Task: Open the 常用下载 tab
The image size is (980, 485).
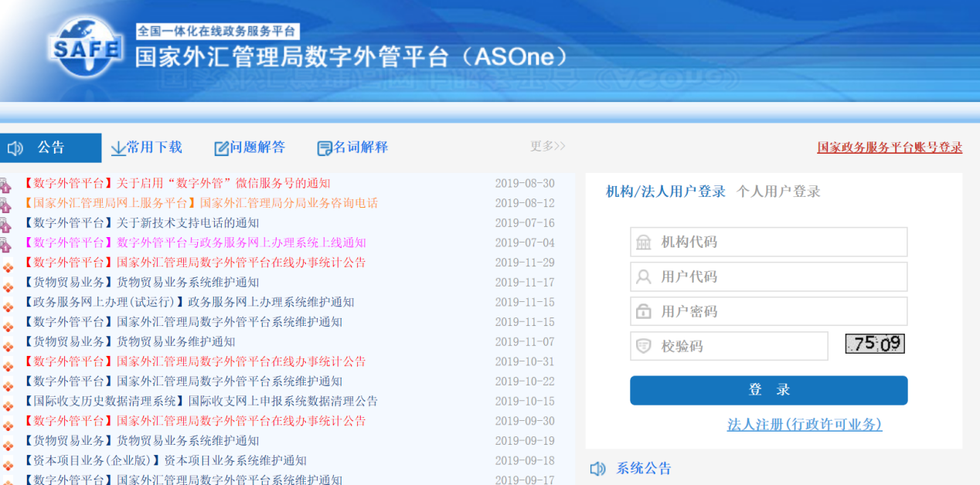Action: [147, 148]
